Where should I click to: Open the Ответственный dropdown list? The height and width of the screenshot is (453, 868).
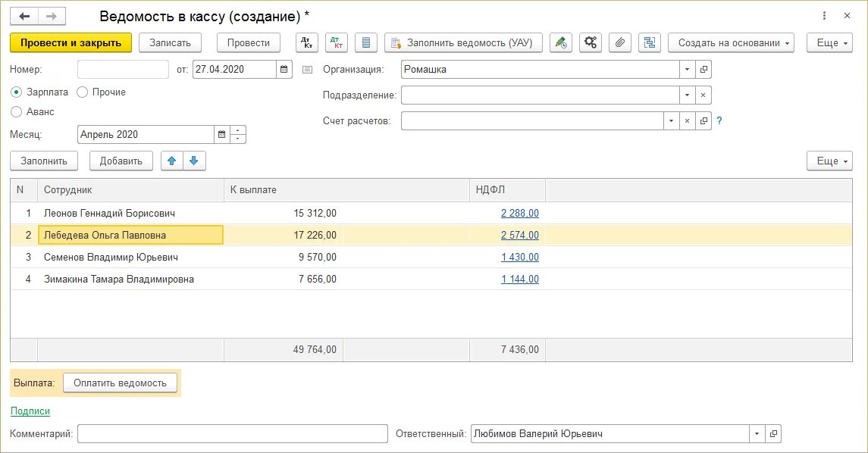click(757, 434)
